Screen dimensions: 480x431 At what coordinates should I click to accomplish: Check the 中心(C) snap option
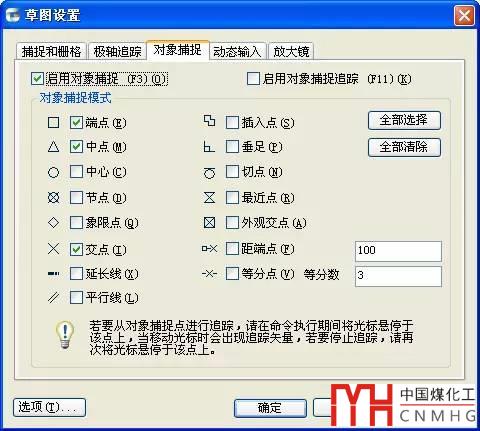76,172
